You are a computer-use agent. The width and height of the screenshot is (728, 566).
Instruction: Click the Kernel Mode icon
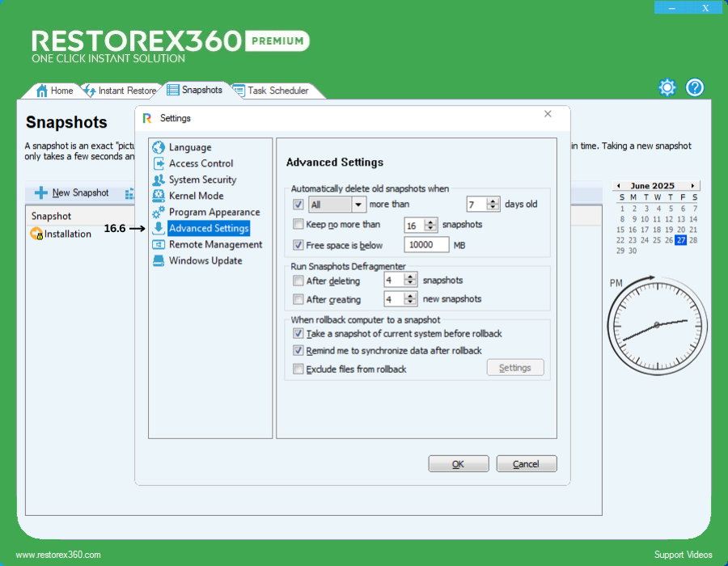(159, 196)
